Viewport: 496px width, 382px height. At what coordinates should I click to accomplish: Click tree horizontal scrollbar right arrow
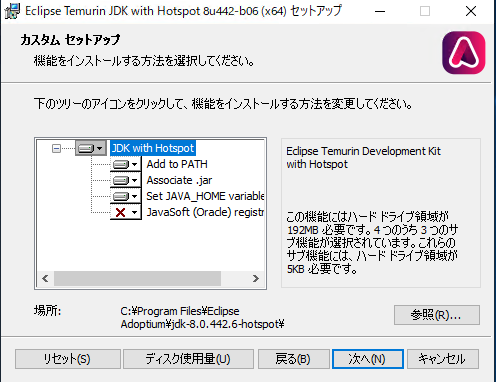tap(256, 278)
